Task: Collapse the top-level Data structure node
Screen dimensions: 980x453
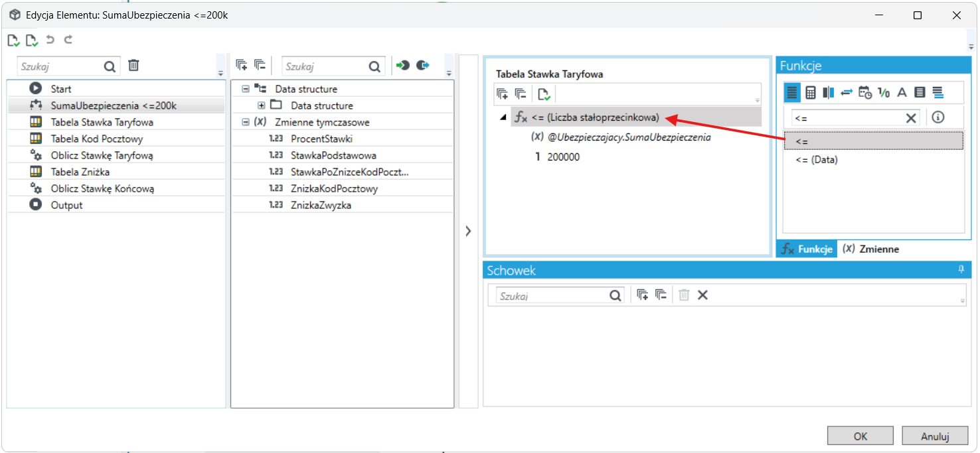Action: click(x=246, y=89)
